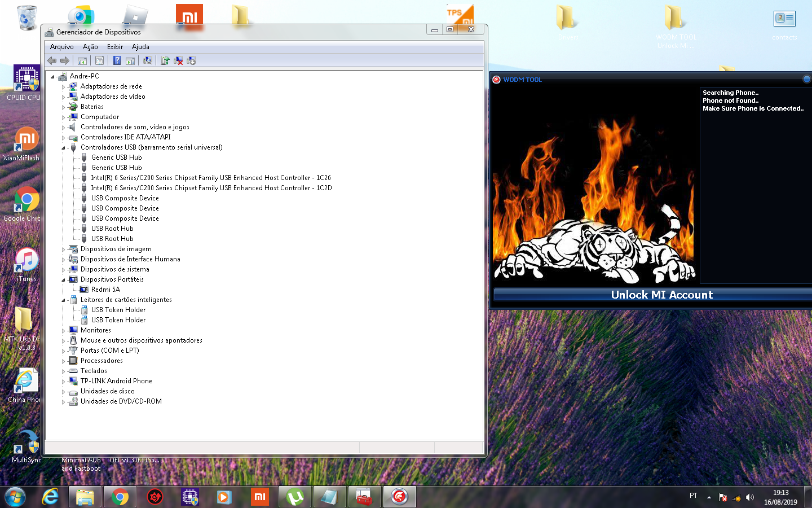Select Mouse e outros dispositivos apontadores

coord(141,340)
